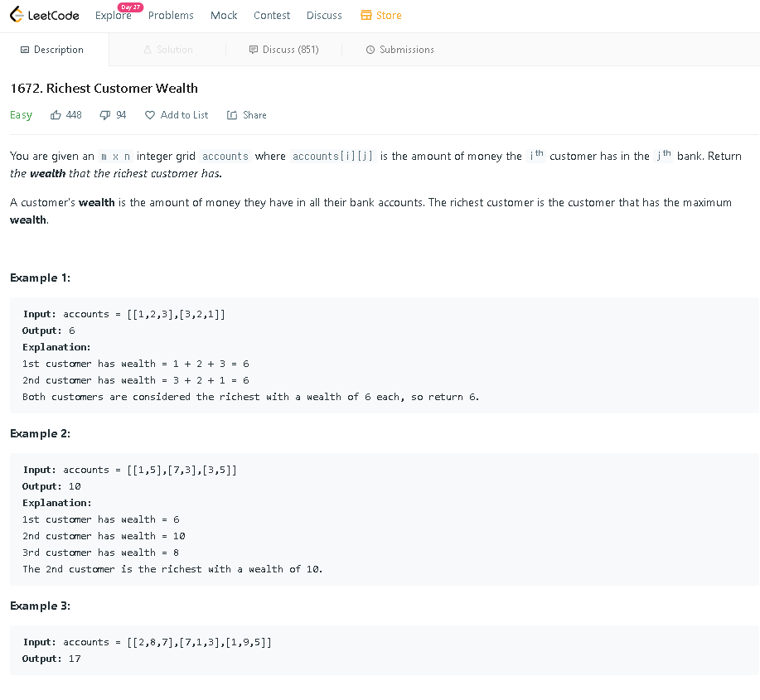Click the locked Solution flask icon

(x=148, y=50)
